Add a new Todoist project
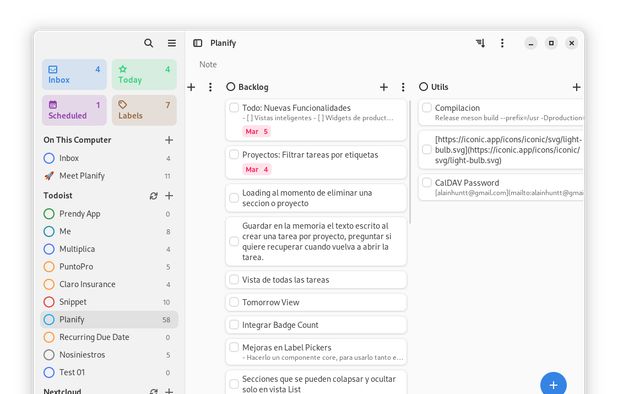This screenshot has width=618, height=394. click(x=169, y=195)
